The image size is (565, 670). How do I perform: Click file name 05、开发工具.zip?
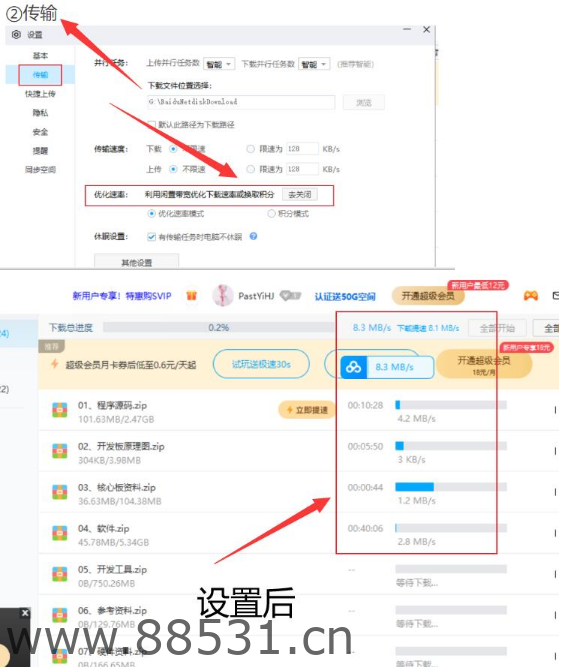coord(112,570)
